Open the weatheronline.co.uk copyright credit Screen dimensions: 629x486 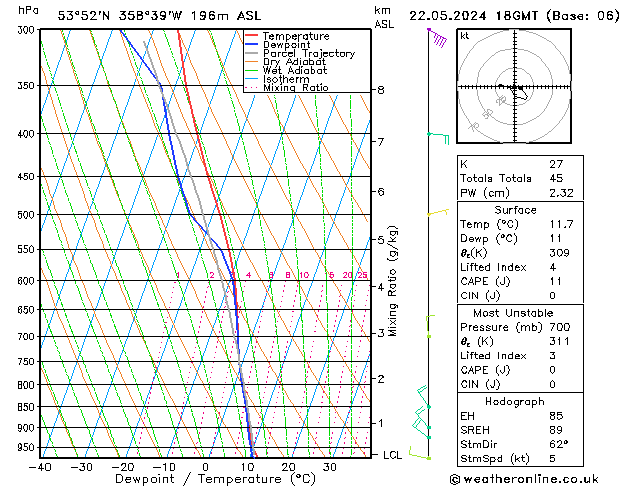(x=524, y=479)
